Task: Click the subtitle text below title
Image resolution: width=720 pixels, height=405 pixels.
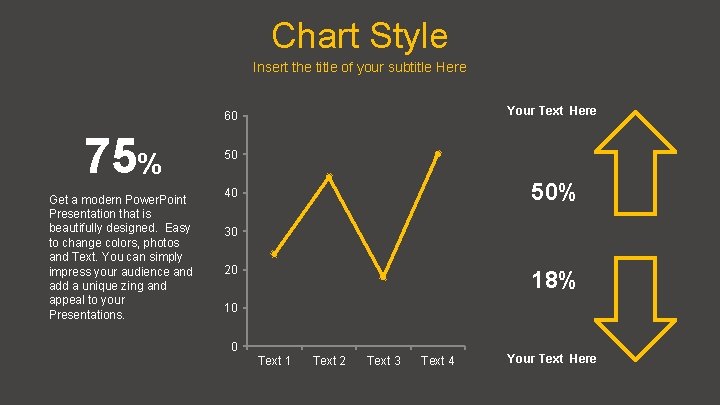Action: [x=360, y=68]
